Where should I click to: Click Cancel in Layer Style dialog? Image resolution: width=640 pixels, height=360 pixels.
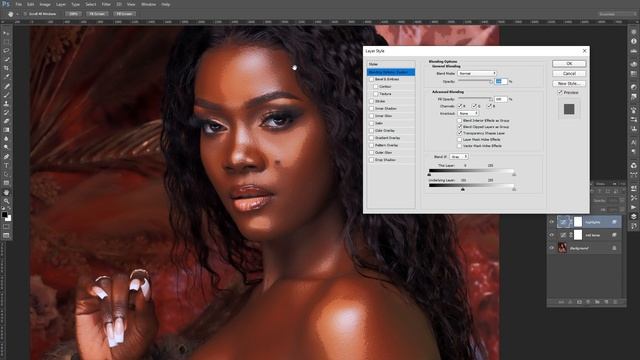click(x=569, y=73)
